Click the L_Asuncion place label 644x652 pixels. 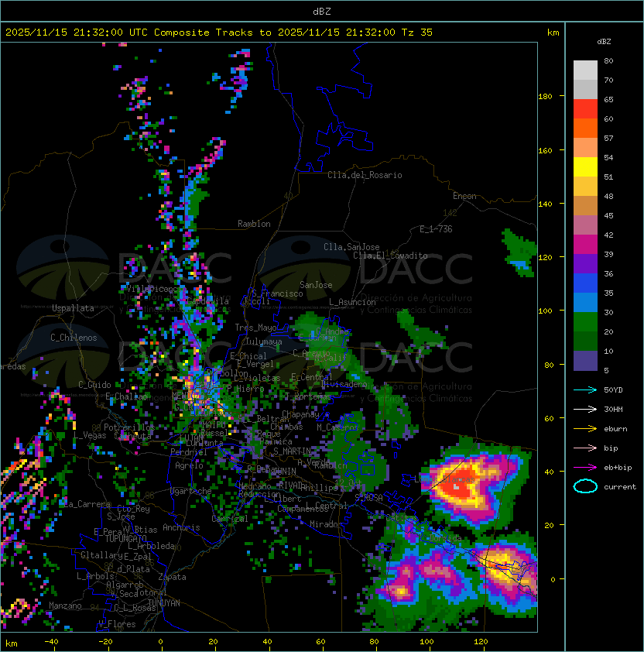click(x=352, y=302)
